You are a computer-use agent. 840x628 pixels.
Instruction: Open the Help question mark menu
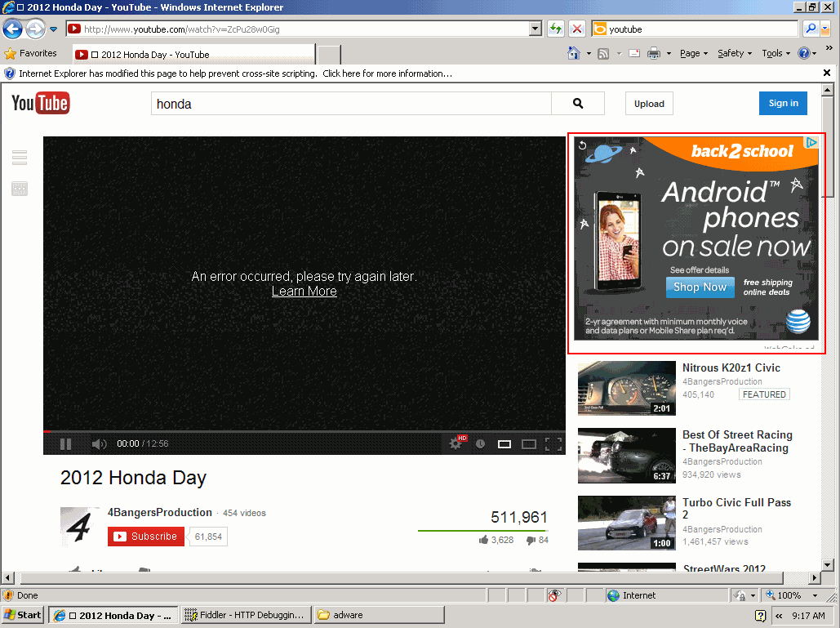click(807, 54)
